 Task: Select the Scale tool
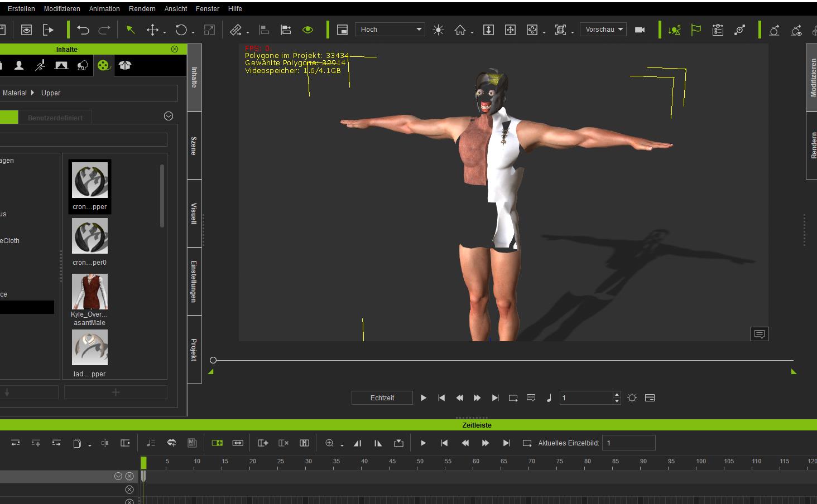click(209, 30)
